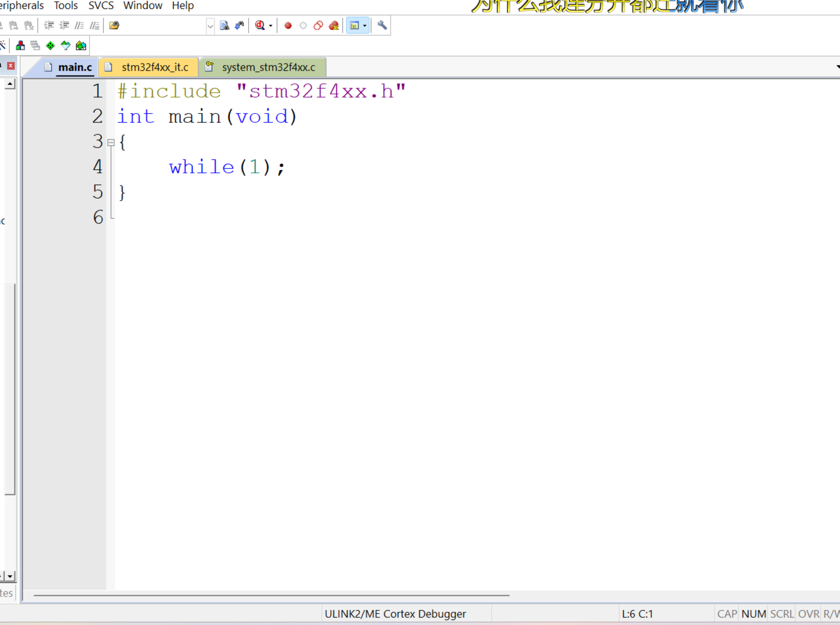Click the SCRL indicator in status bar
This screenshot has width=840, height=625.
click(782, 614)
